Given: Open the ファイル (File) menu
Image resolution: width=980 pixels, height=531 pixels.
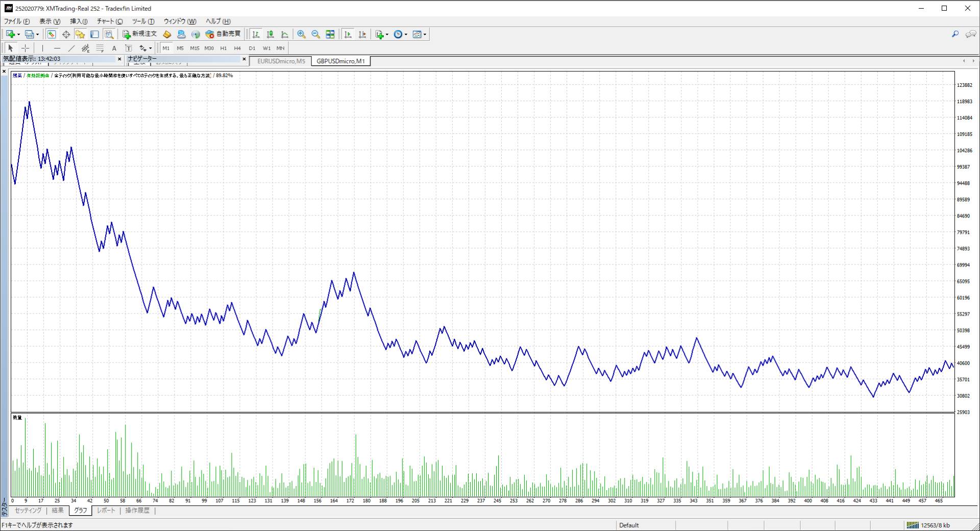Looking at the screenshot, I should [x=17, y=21].
